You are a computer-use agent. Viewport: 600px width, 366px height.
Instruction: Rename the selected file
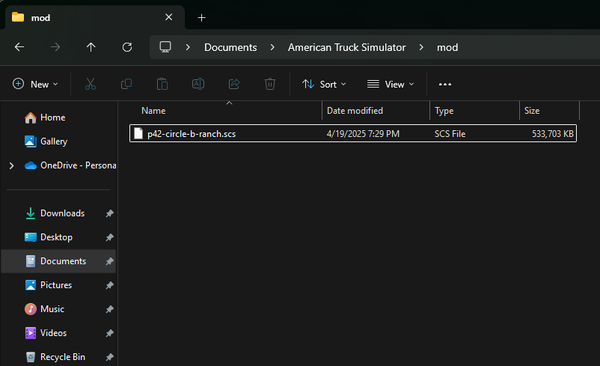tap(198, 84)
